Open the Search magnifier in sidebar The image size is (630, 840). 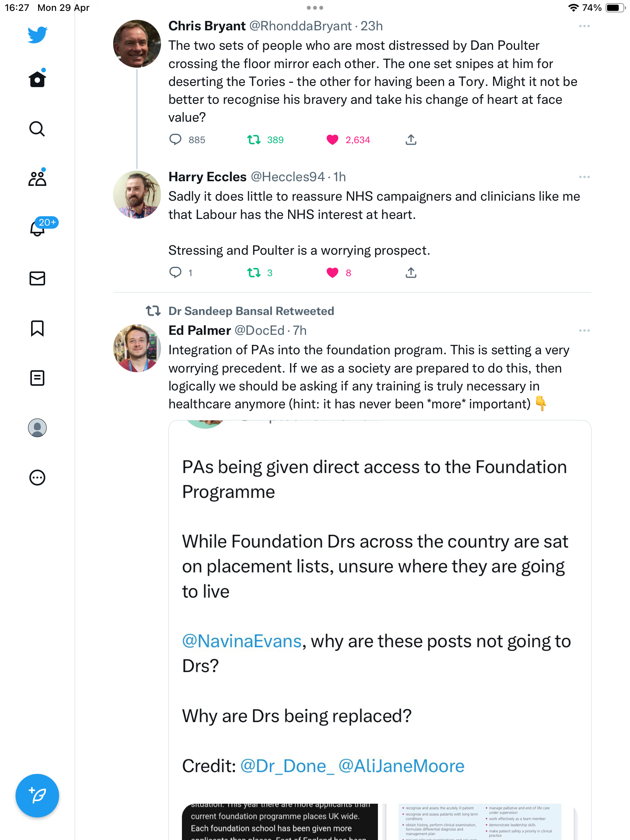tap(37, 129)
